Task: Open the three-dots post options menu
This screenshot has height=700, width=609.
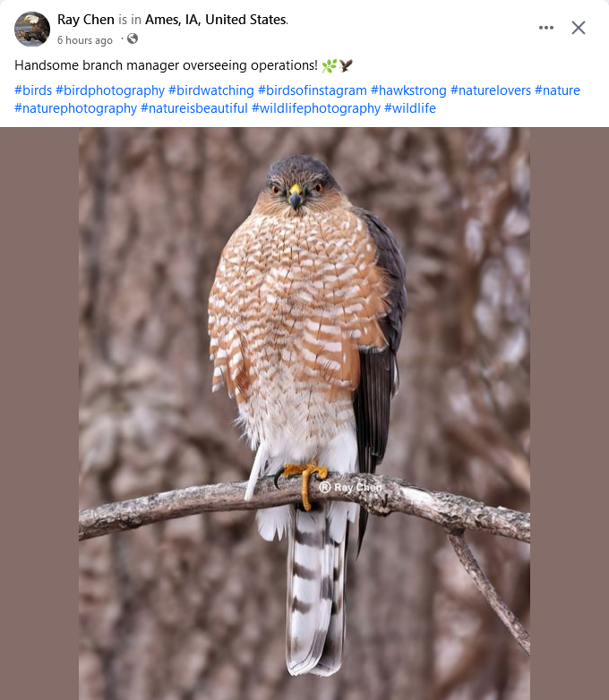Action: (x=546, y=28)
